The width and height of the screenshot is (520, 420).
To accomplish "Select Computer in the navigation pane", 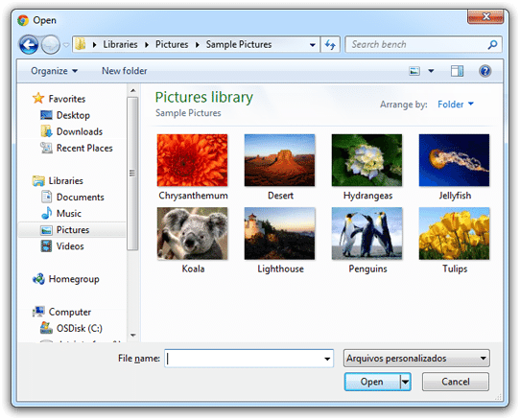I will coord(70,312).
